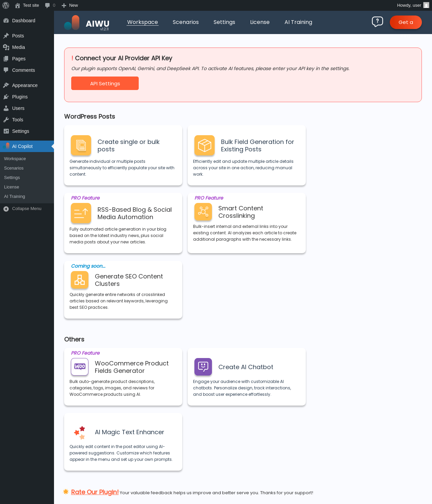The image size is (432, 504).
Task: Open the user avatar next to Howdy, user
Action: (426, 5)
